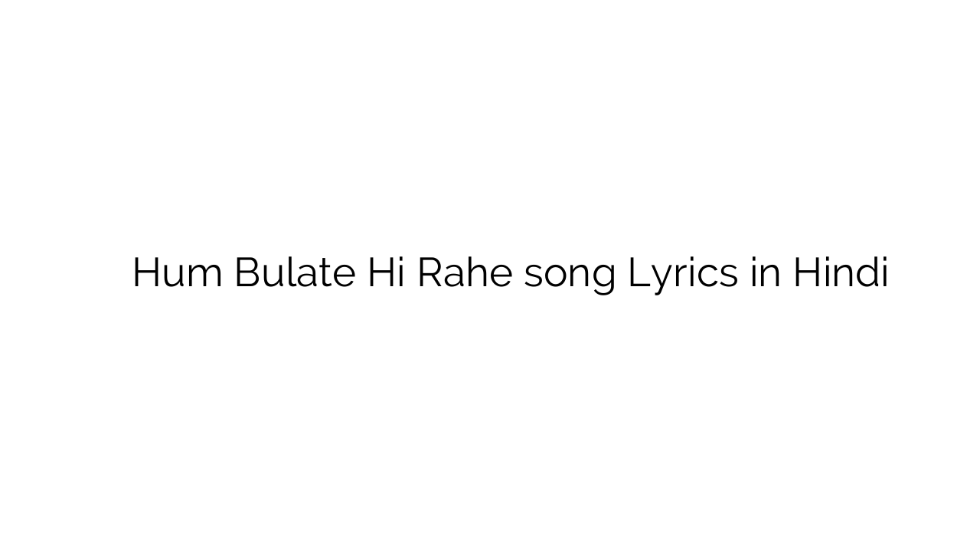
Task: Click the word "Hindi" at the title's end
Action: [x=840, y=273]
